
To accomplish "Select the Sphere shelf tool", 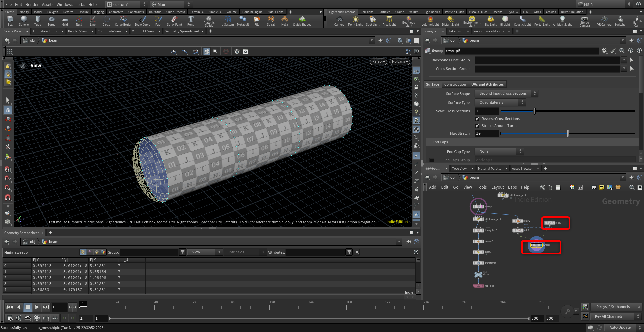I will coord(24,21).
